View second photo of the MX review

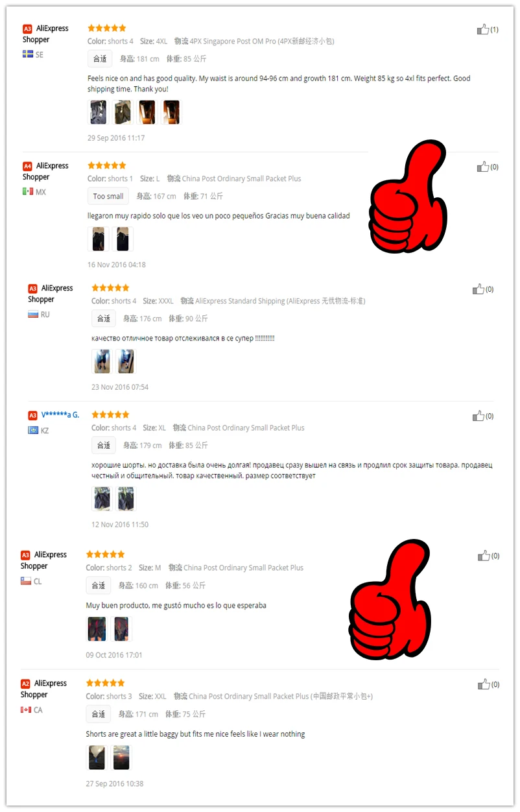click(x=123, y=239)
